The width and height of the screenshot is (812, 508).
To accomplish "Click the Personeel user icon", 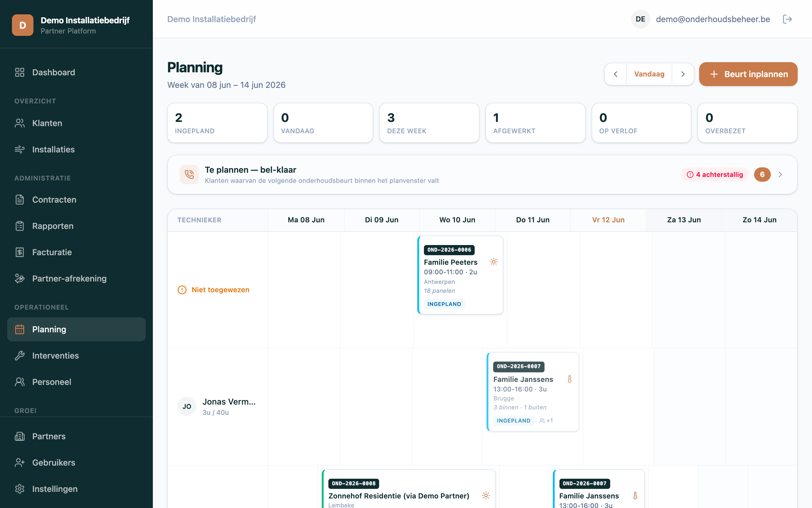I will [x=20, y=382].
